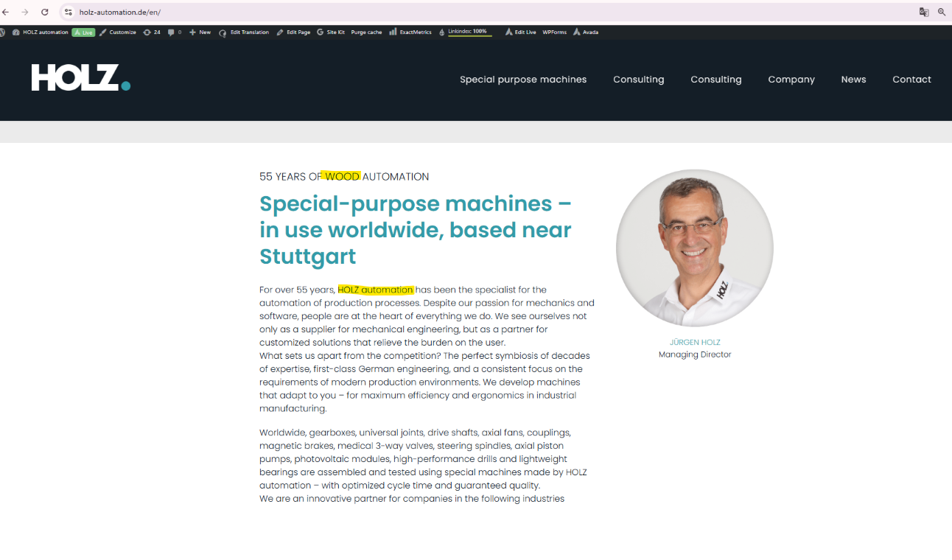Click the browser forward arrow

coord(25,12)
